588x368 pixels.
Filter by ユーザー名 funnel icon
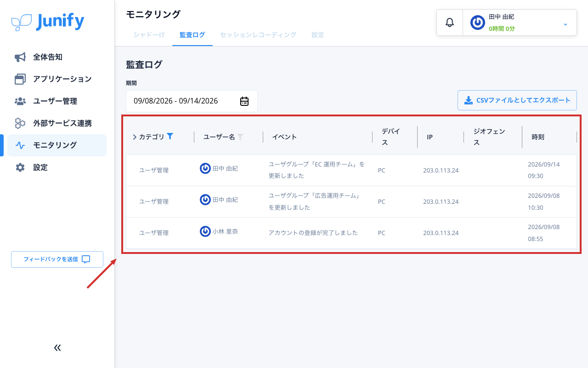(x=240, y=137)
